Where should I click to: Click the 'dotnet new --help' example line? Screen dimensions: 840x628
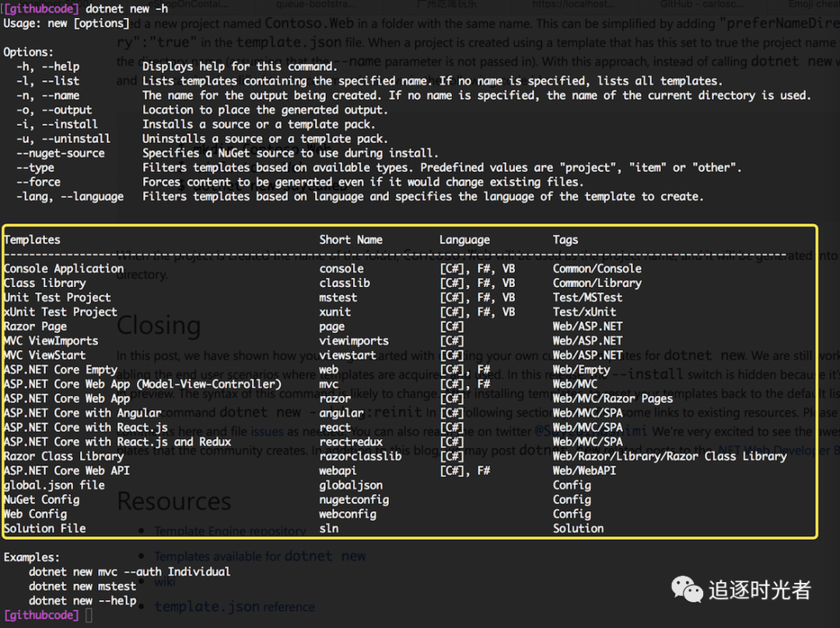tap(82, 601)
